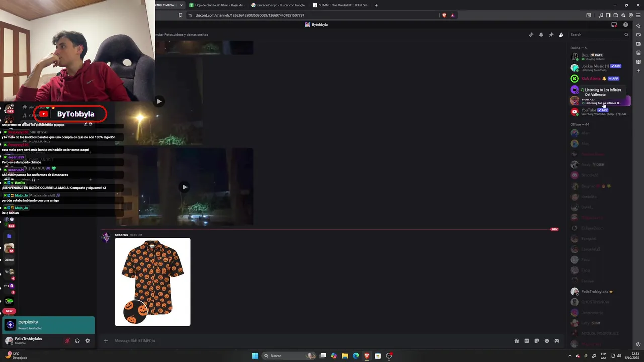Open notification settings bell icon
The height and width of the screenshot is (362, 644).
point(541,35)
